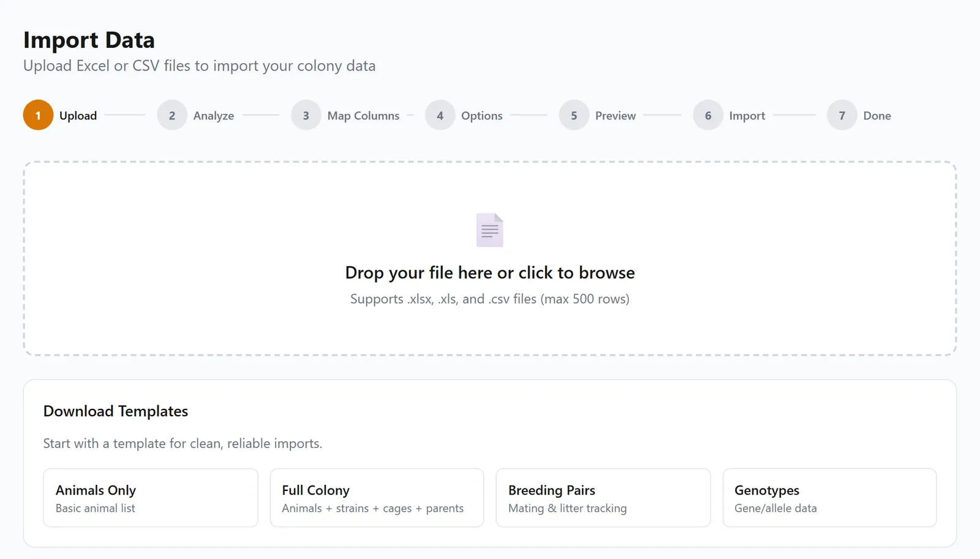Screen dimensions: 980x559
Task: Download the Breeding Pairs template
Action: [x=603, y=498]
